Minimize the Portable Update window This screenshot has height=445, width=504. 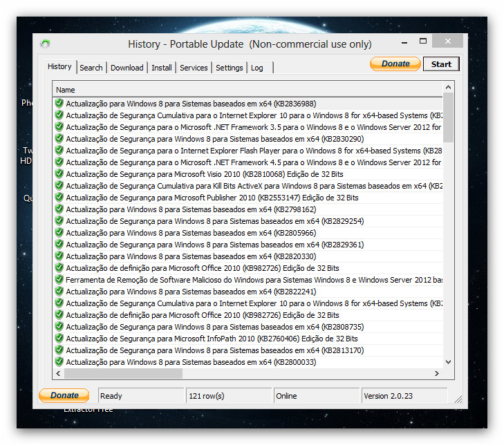point(404,41)
